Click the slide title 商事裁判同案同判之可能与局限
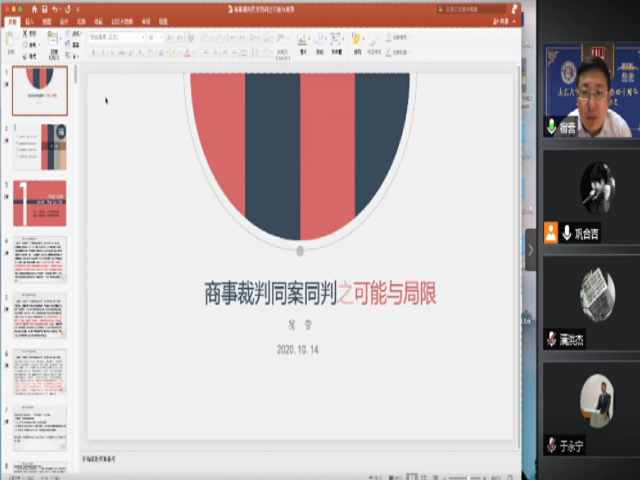 coord(320,292)
